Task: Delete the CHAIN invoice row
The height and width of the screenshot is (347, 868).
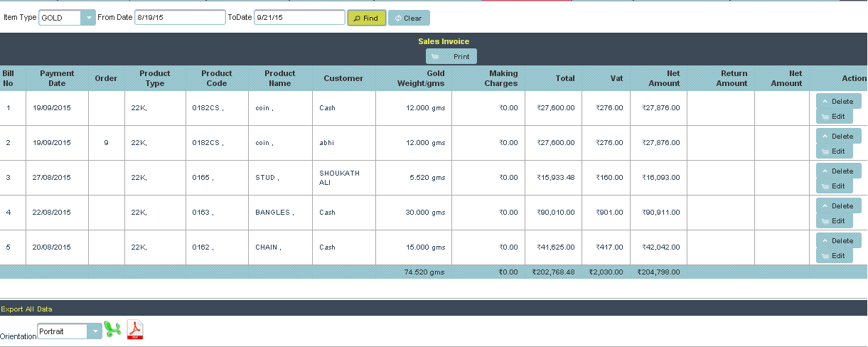Action: tap(838, 240)
